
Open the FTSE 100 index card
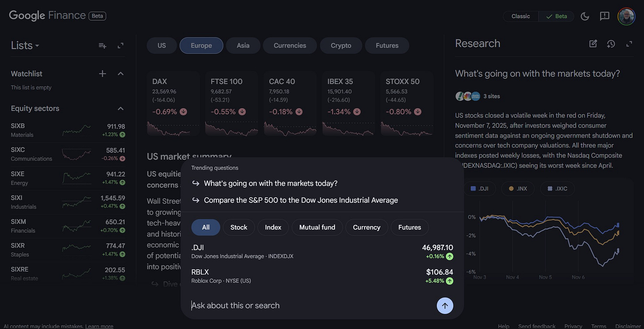coord(231,104)
